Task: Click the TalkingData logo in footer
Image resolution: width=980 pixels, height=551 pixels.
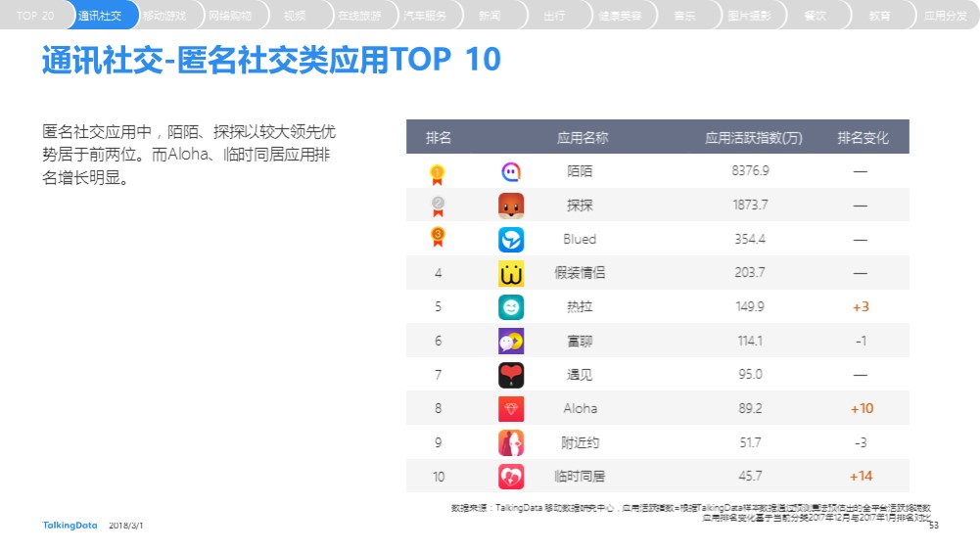Action: point(70,526)
